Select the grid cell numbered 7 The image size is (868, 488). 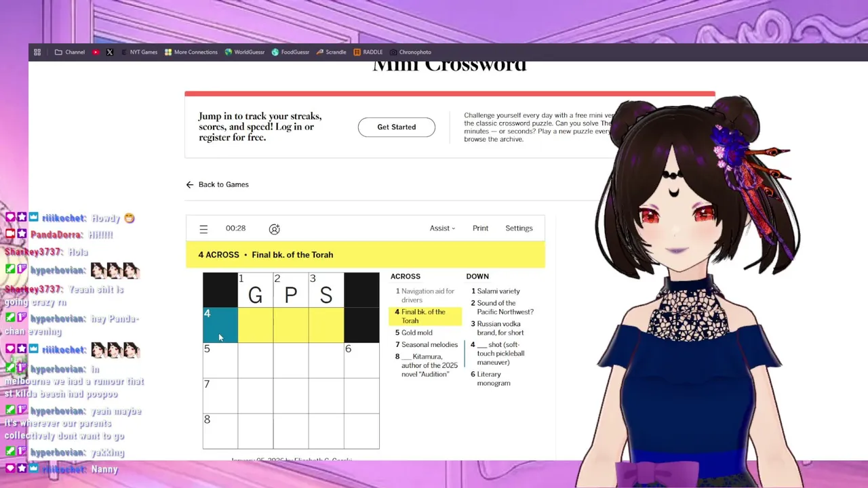[x=220, y=396]
